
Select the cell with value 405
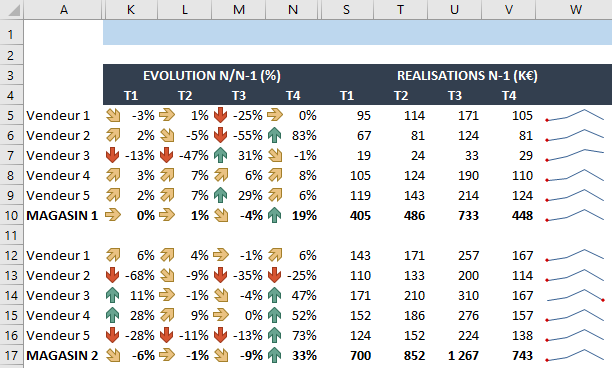(347, 215)
